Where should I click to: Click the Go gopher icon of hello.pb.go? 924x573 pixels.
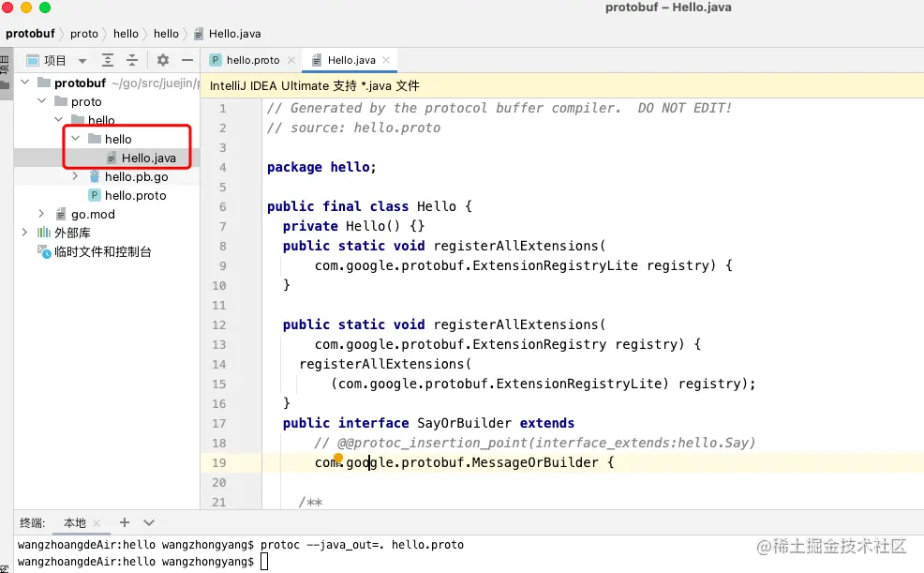click(95, 176)
